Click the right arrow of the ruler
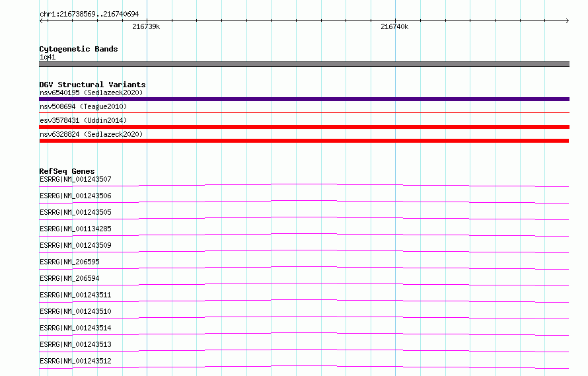 pyautogui.click(x=567, y=20)
